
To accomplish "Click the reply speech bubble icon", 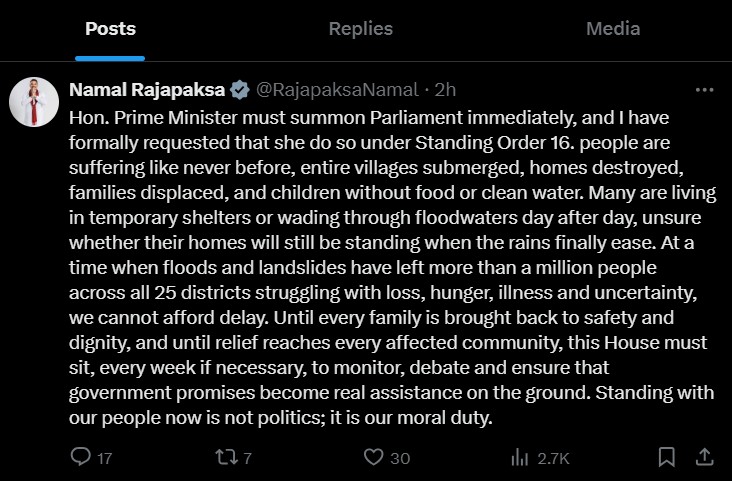I will pos(81,457).
